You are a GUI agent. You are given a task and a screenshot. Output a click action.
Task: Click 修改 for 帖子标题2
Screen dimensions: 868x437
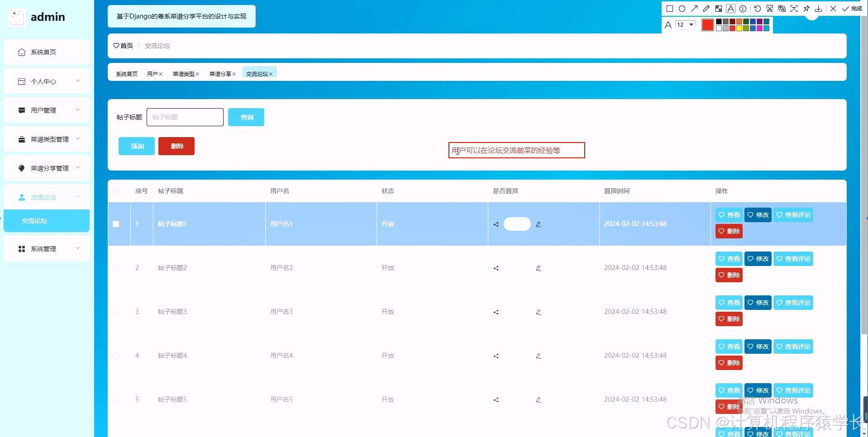coord(758,259)
